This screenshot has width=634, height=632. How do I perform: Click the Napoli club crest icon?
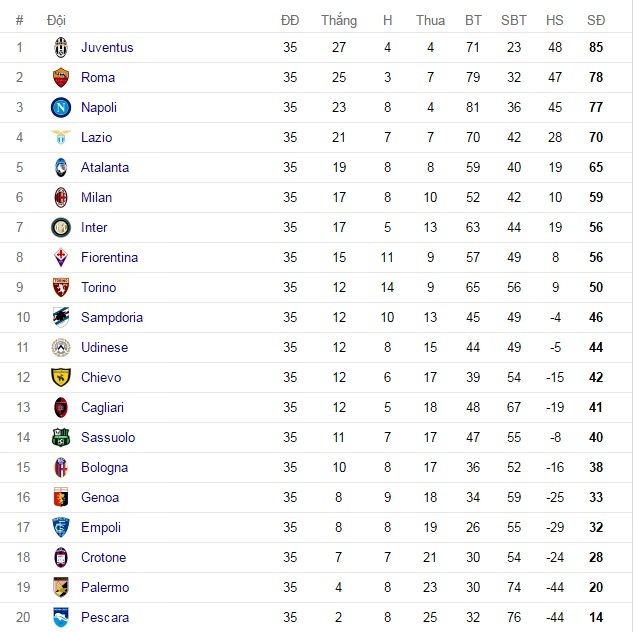click(61, 107)
